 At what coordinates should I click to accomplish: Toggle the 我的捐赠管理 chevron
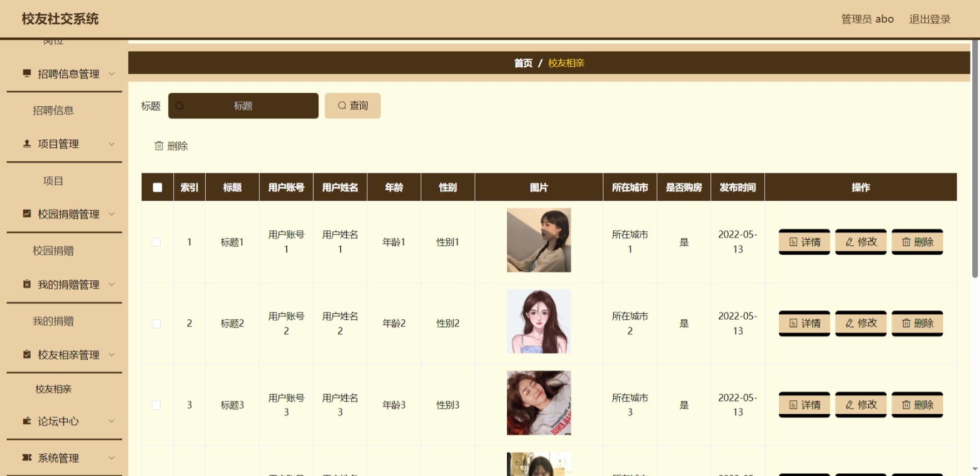click(112, 284)
